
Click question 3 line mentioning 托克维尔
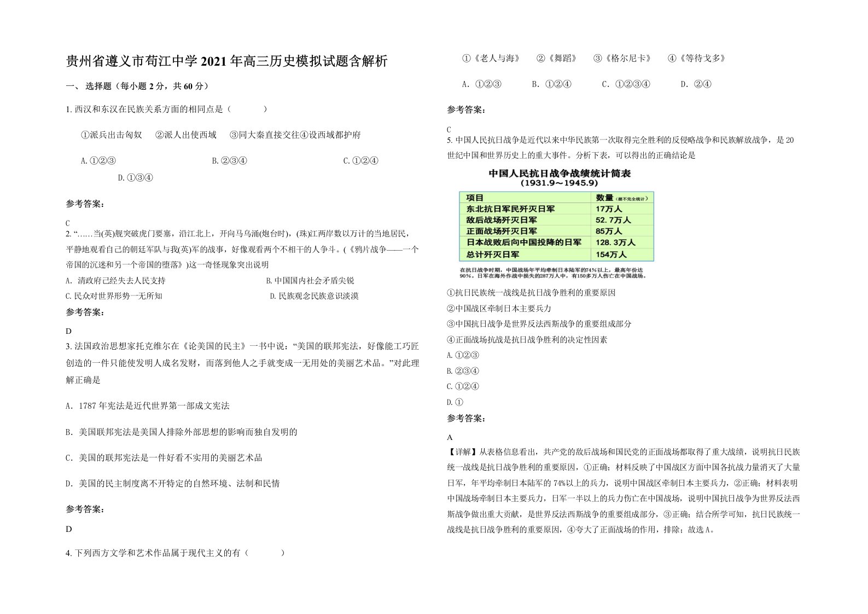click(x=242, y=346)
